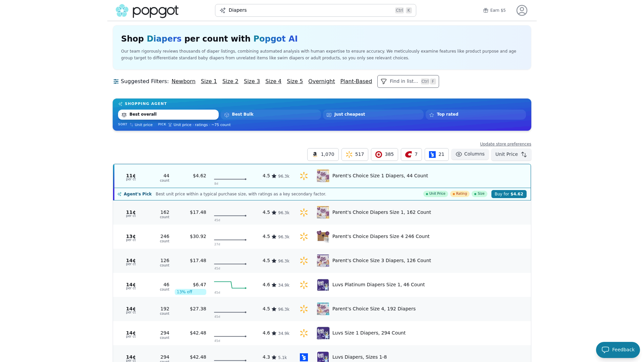The height and width of the screenshot is (362, 644).
Task: Click Walmart icon on 126 Count row
Action: 304,261
